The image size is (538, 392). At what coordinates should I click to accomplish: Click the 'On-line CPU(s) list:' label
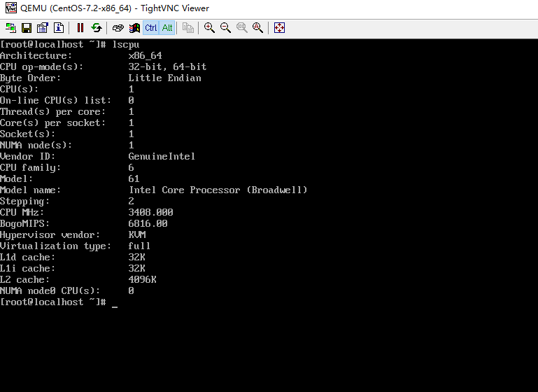click(x=56, y=101)
